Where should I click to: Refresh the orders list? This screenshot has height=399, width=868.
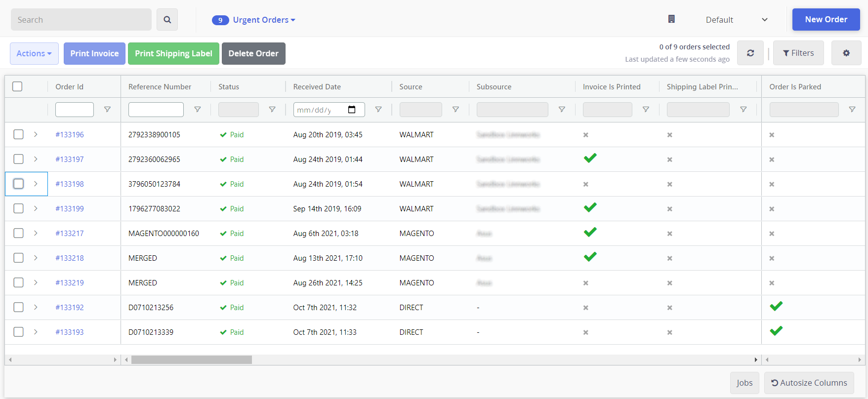pyautogui.click(x=750, y=53)
